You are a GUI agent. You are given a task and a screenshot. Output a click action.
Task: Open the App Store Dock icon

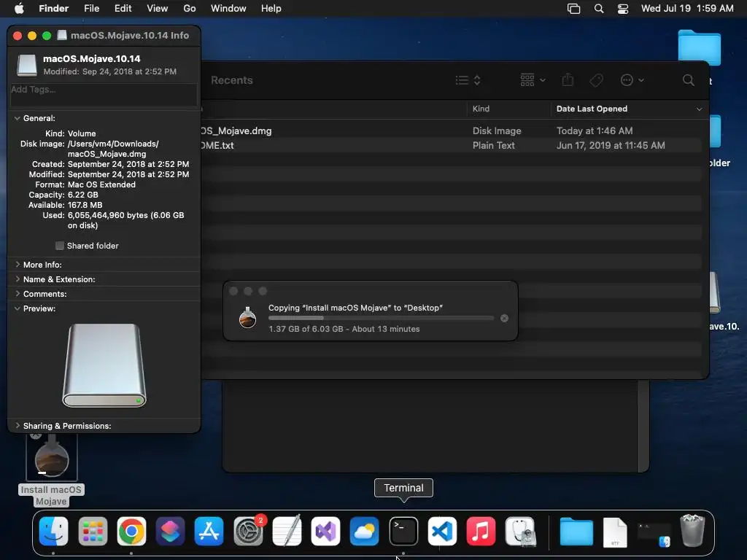pyautogui.click(x=209, y=531)
